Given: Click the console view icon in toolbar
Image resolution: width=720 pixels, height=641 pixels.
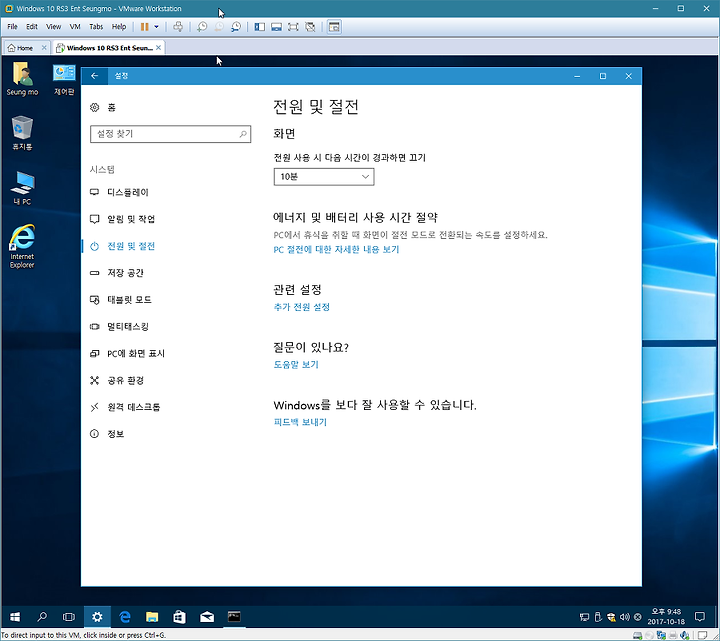Looking at the screenshot, I should point(334,27).
